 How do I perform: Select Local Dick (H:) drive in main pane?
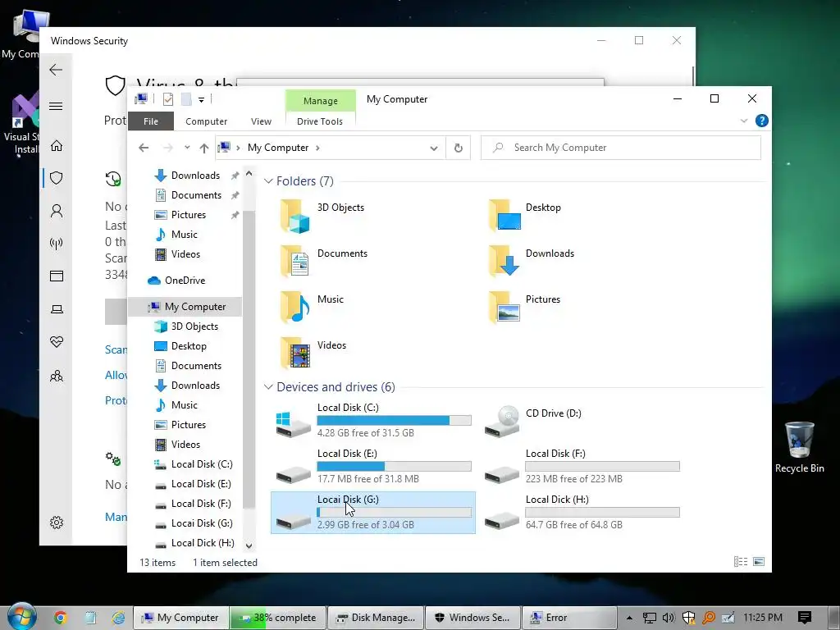click(x=582, y=512)
